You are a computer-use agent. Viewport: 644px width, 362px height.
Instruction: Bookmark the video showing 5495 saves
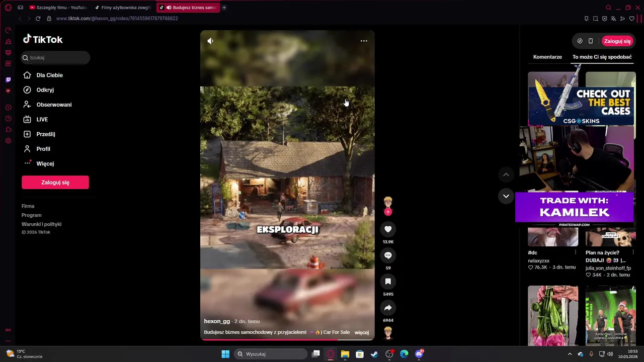[x=388, y=282]
